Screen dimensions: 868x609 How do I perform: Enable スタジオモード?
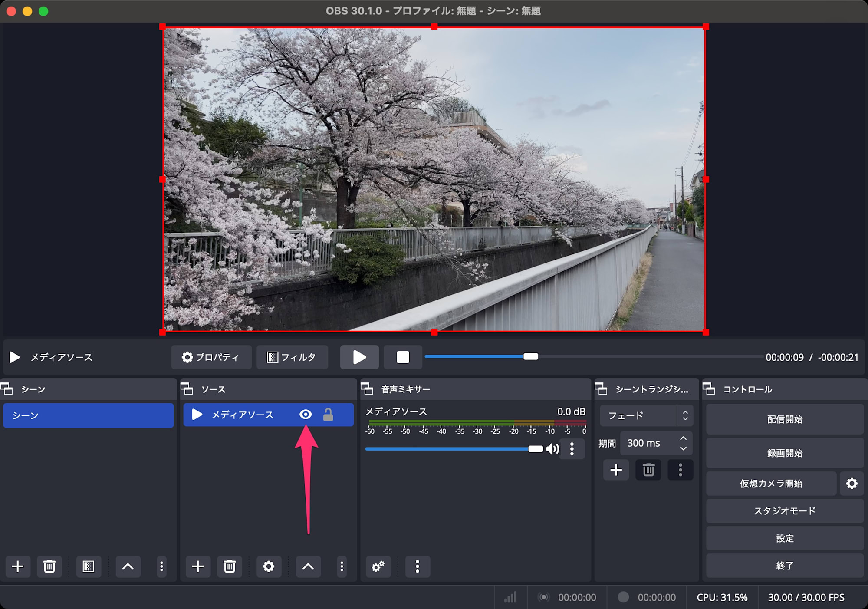[x=785, y=511]
